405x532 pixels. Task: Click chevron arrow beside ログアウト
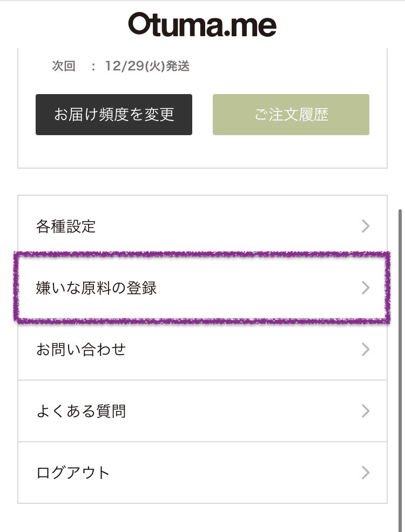tap(366, 473)
